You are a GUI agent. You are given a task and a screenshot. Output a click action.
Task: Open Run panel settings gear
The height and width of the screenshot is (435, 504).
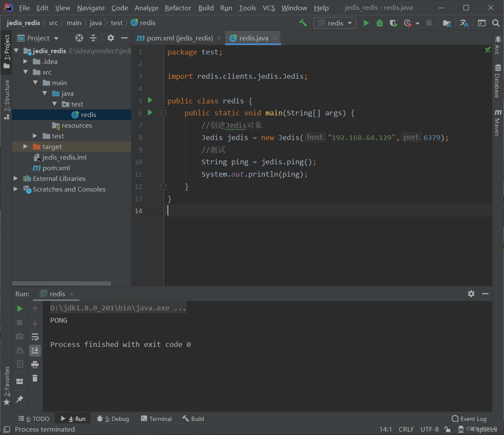(x=471, y=293)
